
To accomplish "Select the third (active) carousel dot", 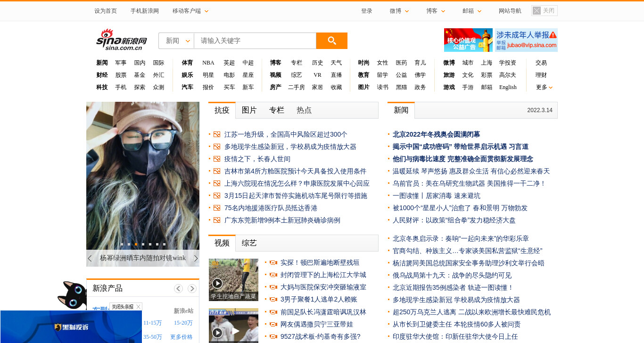I will coord(136,244).
